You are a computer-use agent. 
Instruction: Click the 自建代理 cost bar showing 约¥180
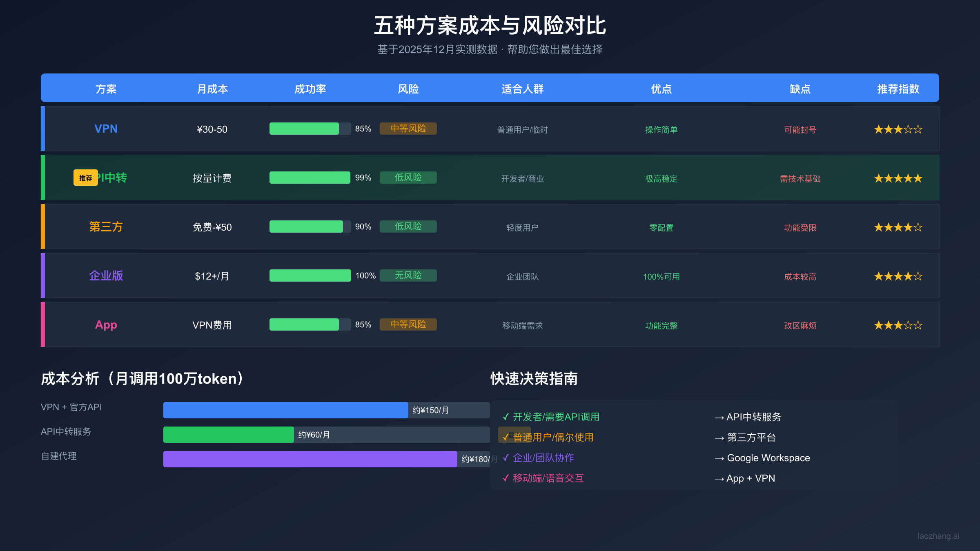[310, 459]
